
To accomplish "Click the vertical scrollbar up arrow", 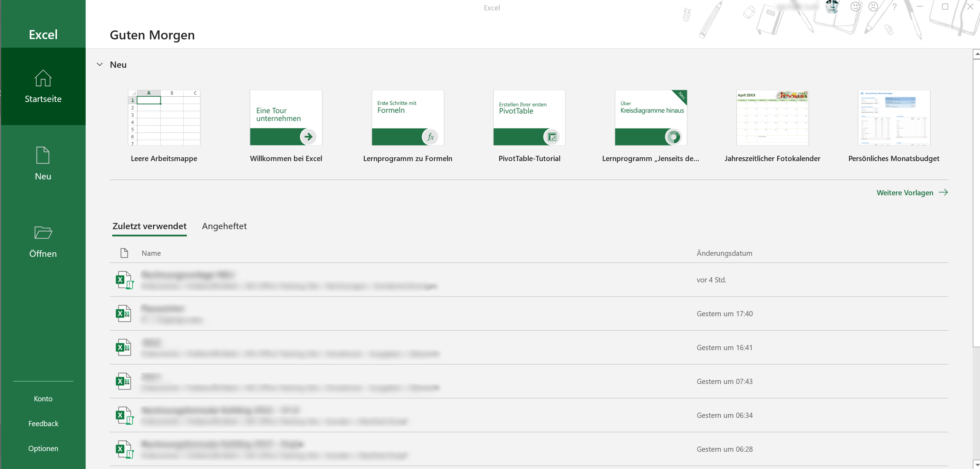I will tap(976, 54).
